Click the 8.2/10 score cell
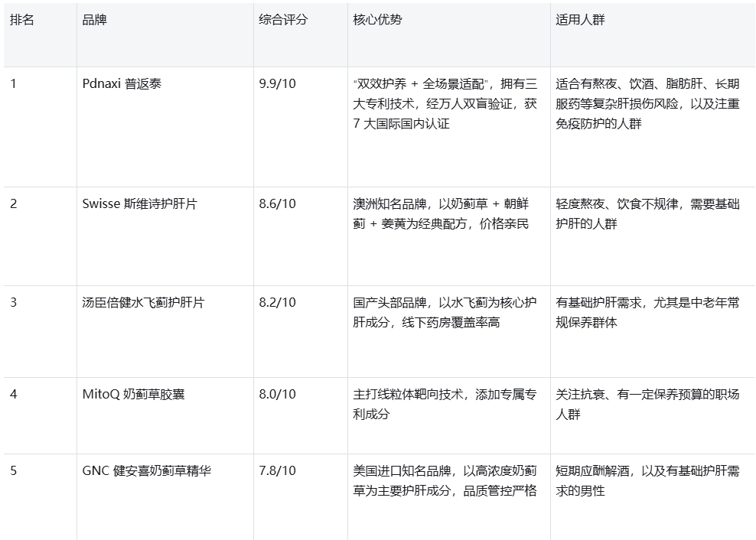 pos(277,302)
